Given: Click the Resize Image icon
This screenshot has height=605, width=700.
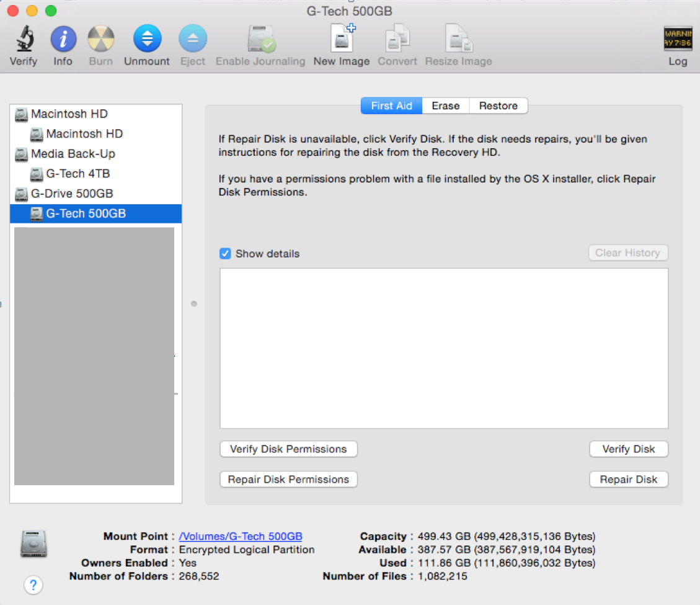Looking at the screenshot, I should (459, 38).
